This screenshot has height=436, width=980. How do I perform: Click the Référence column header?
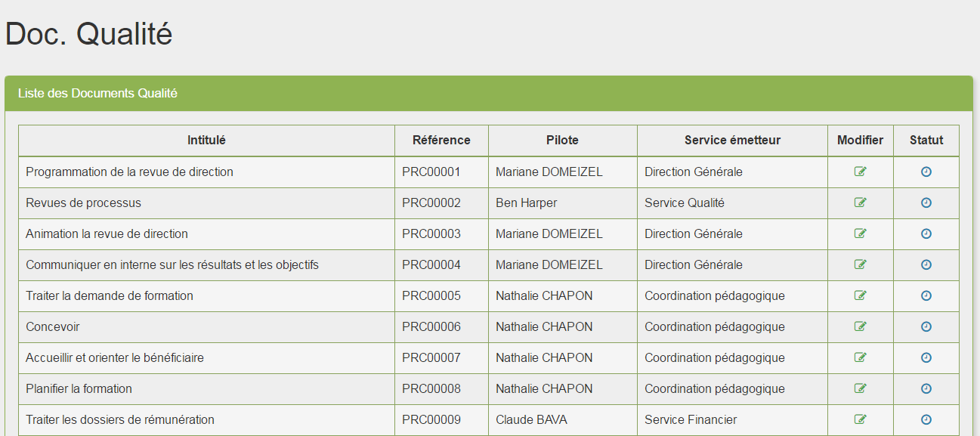[441, 140]
